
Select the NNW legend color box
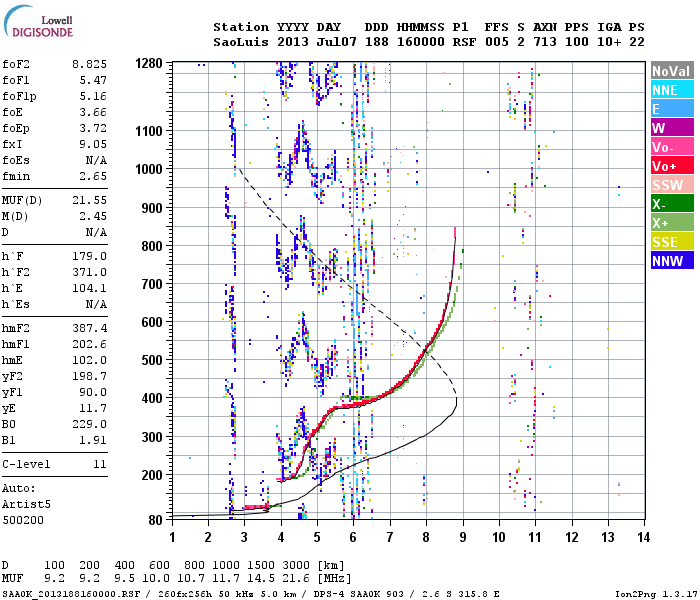(x=672, y=260)
